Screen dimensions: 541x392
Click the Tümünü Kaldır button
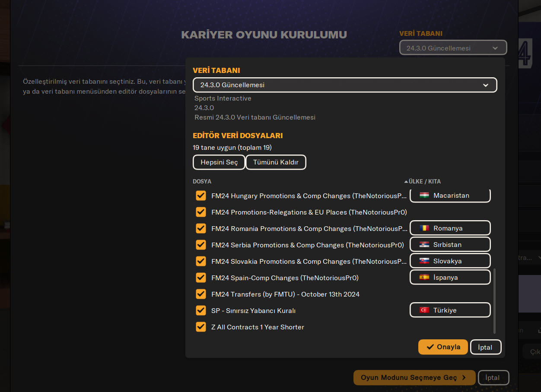[276, 162]
